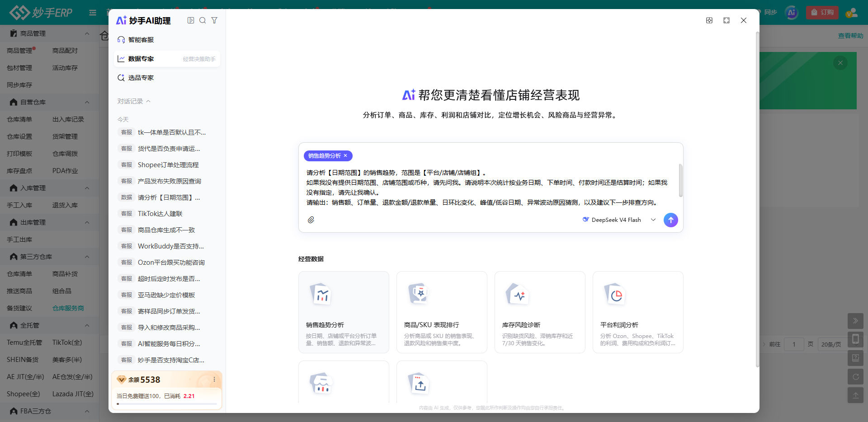Close the AI assistant dialog

click(x=744, y=20)
